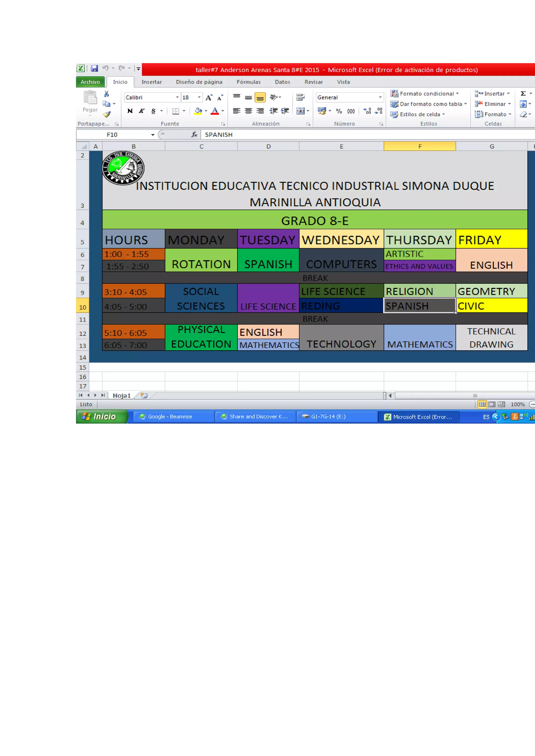Click the Wrap Text icon
535x756 pixels.
(300, 97)
